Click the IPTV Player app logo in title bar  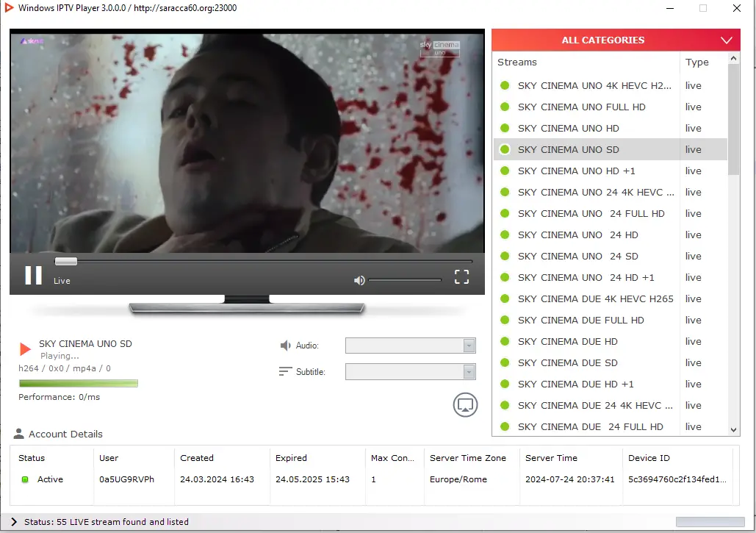pos(9,7)
